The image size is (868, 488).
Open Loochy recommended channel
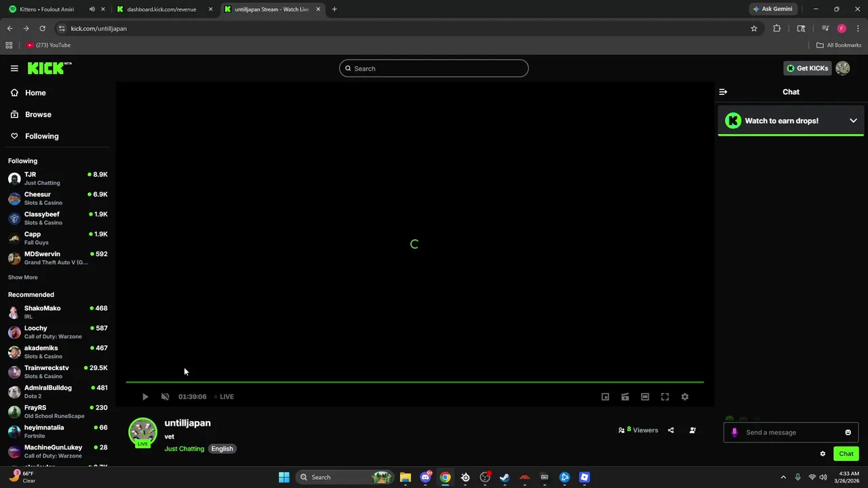[58, 331]
